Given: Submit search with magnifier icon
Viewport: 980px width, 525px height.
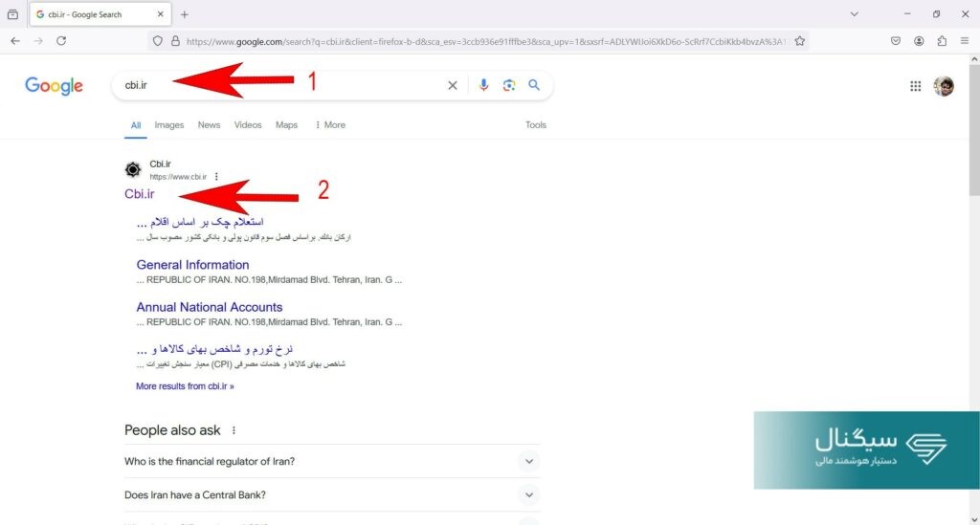Looking at the screenshot, I should tap(534, 85).
